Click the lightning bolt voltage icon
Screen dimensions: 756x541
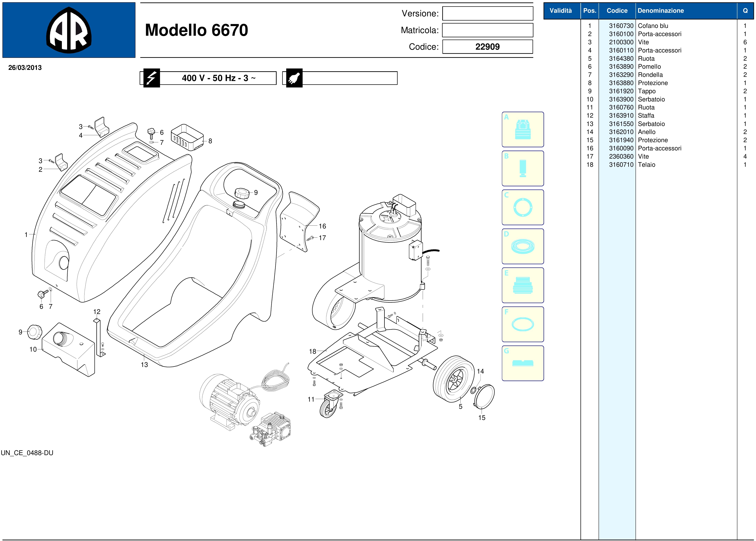click(x=151, y=78)
